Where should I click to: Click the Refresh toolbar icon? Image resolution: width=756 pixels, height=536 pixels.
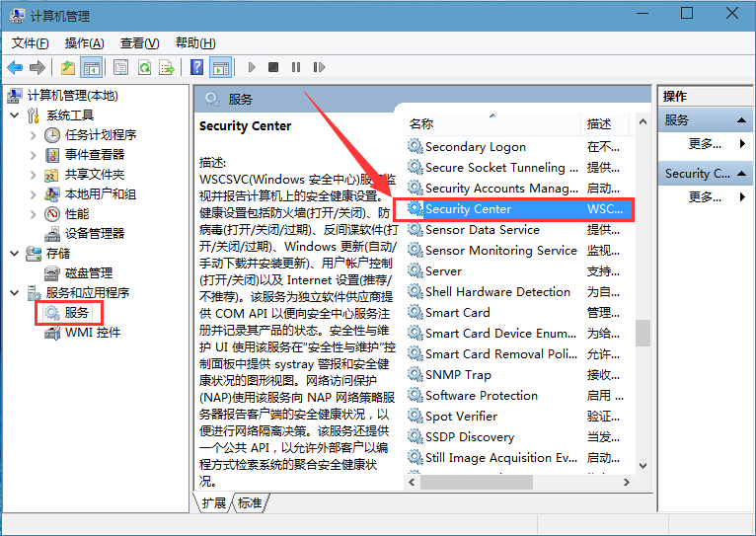(x=144, y=67)
